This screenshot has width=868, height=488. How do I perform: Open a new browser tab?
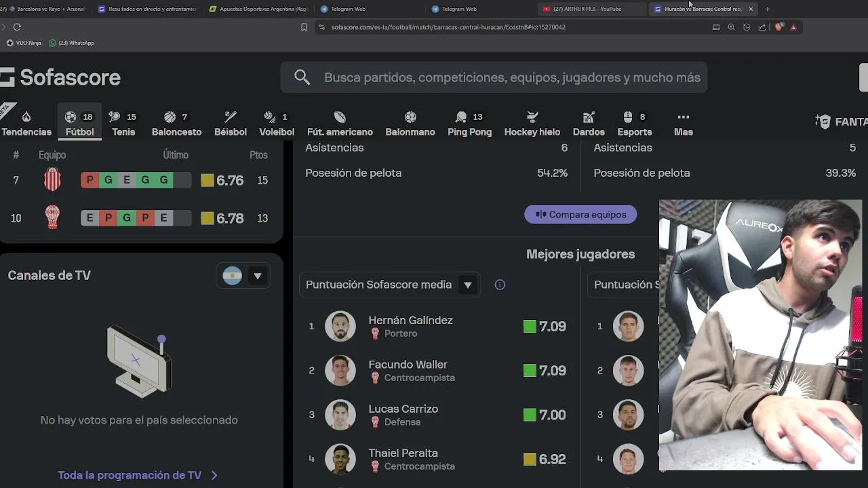click(x=768, y=9)
